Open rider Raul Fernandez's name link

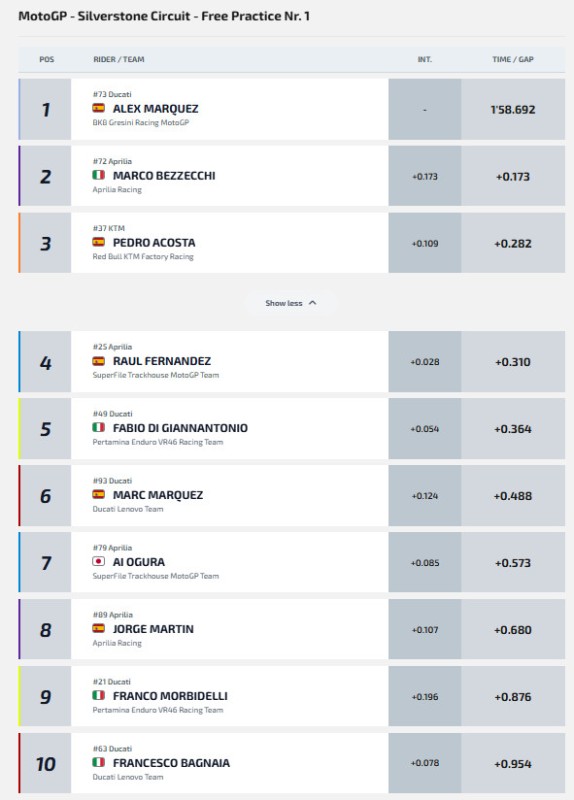pyautogui.click(x=162, y=361)
